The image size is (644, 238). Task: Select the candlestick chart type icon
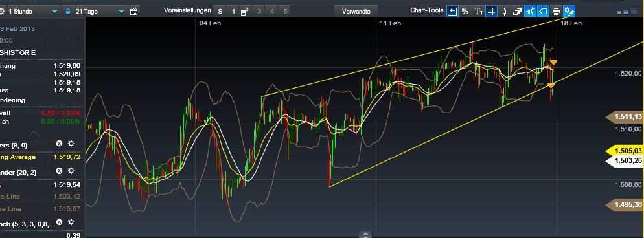click(x=504, y=12)
